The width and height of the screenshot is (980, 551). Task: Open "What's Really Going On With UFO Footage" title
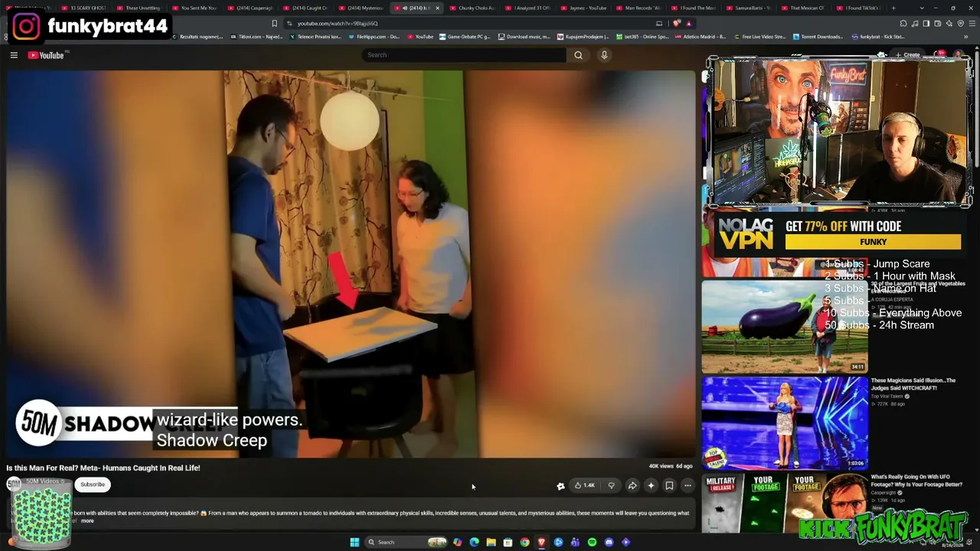[x=916, y=481]
